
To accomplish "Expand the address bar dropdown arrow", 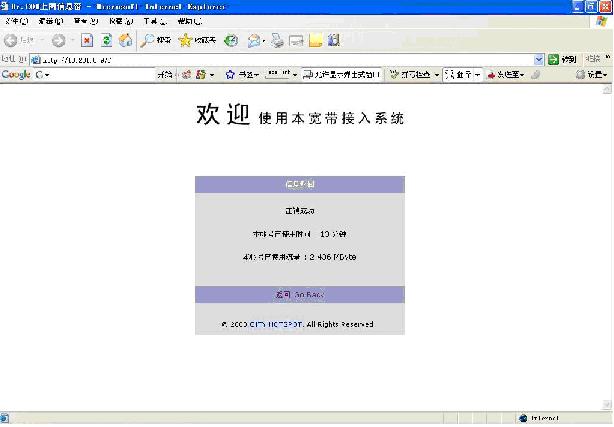I will pyautogui.click(x=540, y=59).
